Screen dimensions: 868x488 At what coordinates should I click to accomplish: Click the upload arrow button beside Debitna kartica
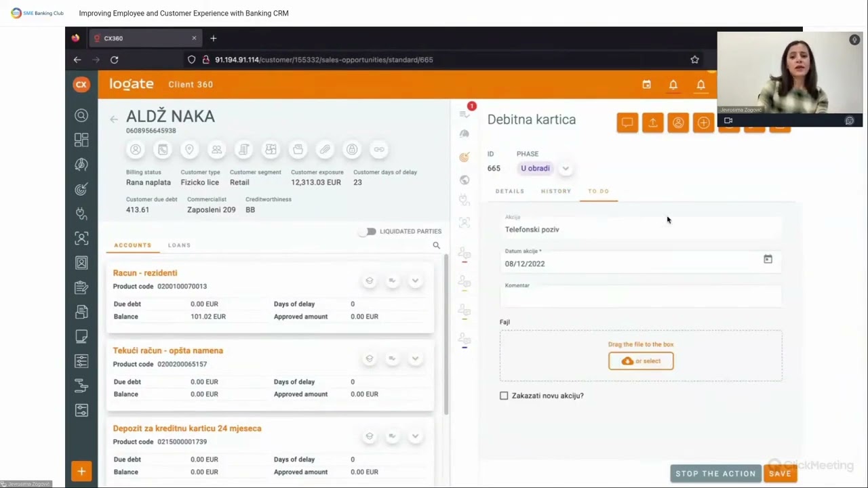coord(652,123)
